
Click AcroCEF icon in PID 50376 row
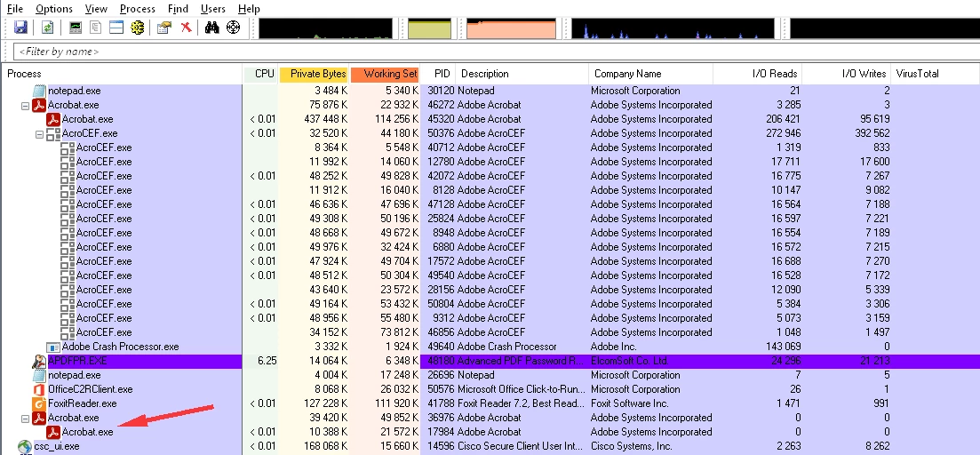[53, 133]
